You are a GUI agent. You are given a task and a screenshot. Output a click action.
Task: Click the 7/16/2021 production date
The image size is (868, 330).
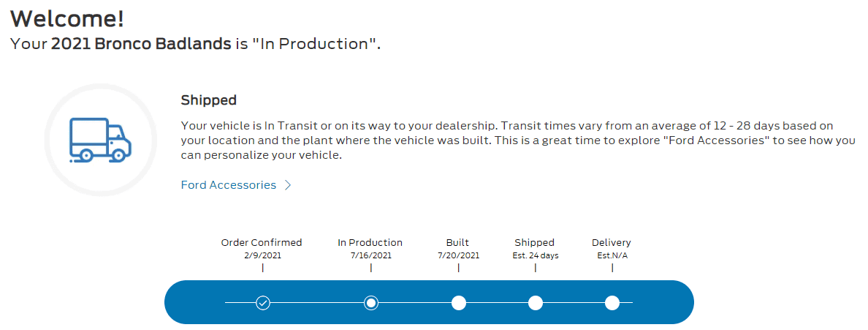click(370, 255)
